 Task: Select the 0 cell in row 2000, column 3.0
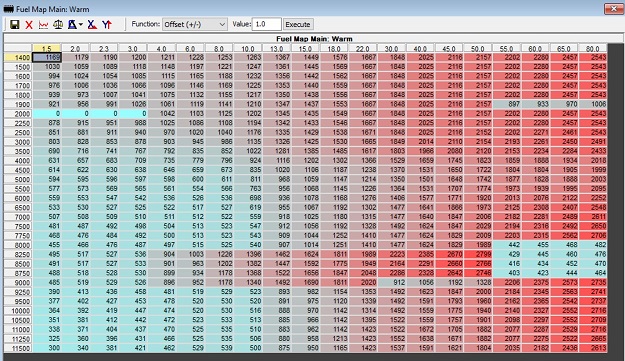pos(133,114)
